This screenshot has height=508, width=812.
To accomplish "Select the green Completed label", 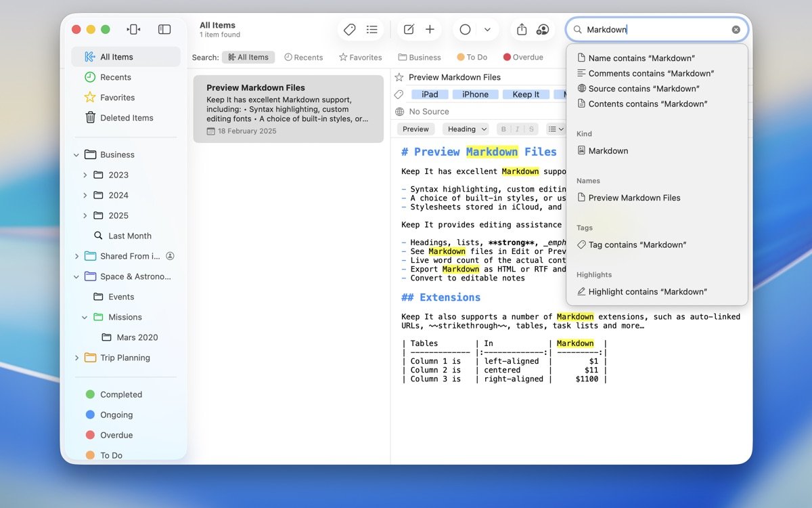I will coord(120,394).
